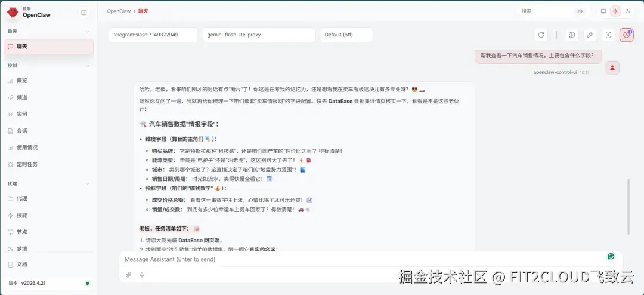644x295 pixels.
Task: Switch to dark theme via moon icon
Action: (627, 11)
